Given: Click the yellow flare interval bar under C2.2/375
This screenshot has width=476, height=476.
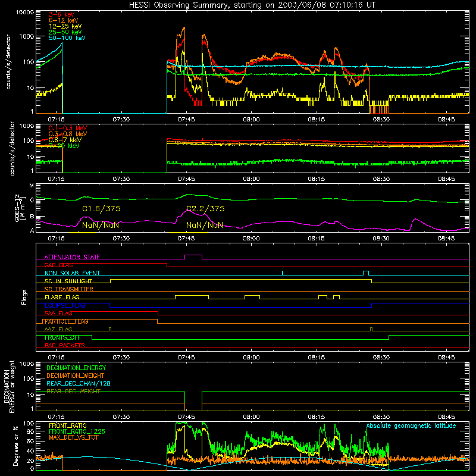Looking at the screenshot, I should click(188, 233).
